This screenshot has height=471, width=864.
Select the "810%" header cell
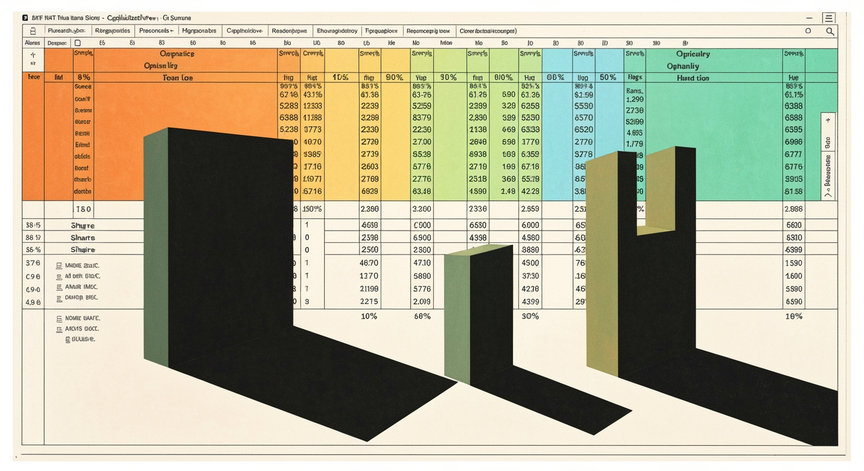pyautogui.click(x=504, y=78)
